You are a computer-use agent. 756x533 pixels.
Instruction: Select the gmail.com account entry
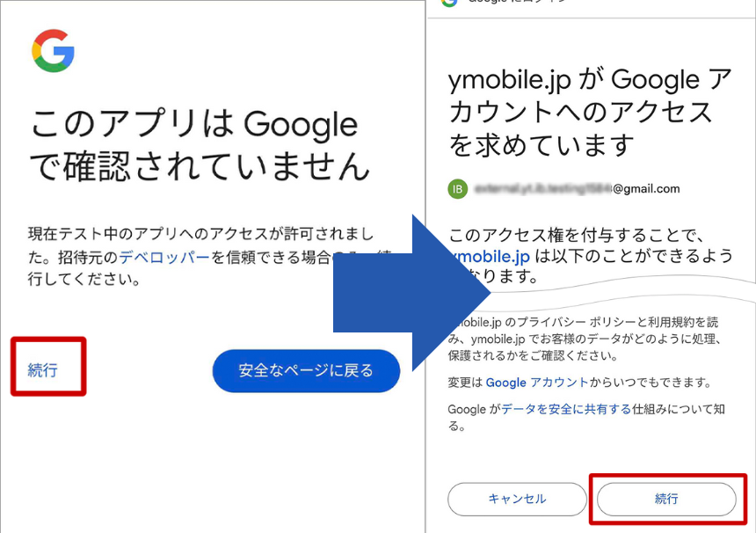coord(563,189)
